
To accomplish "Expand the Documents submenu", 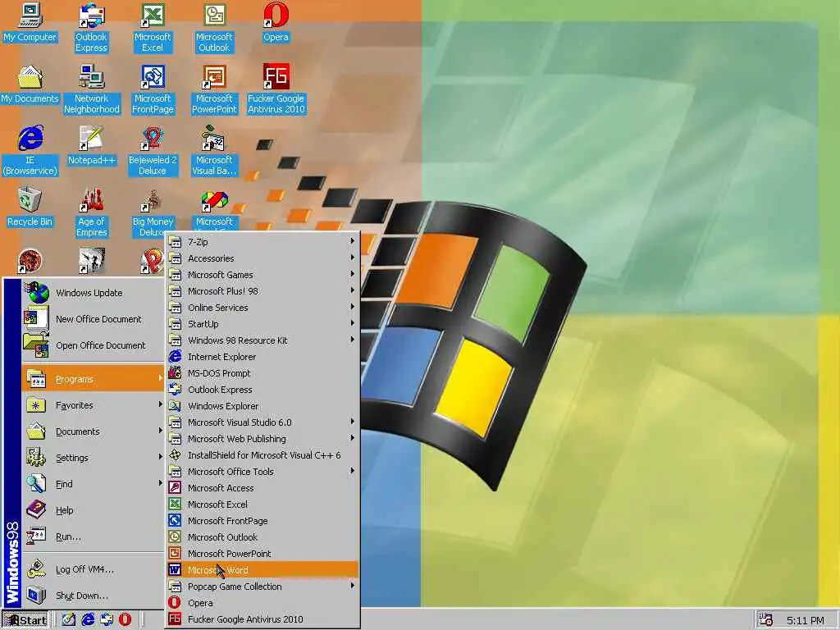I will (x=93, y=431).
